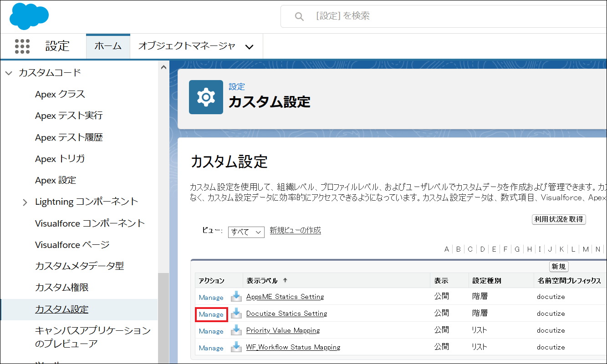Click the 表示 column header

point(441,281)
